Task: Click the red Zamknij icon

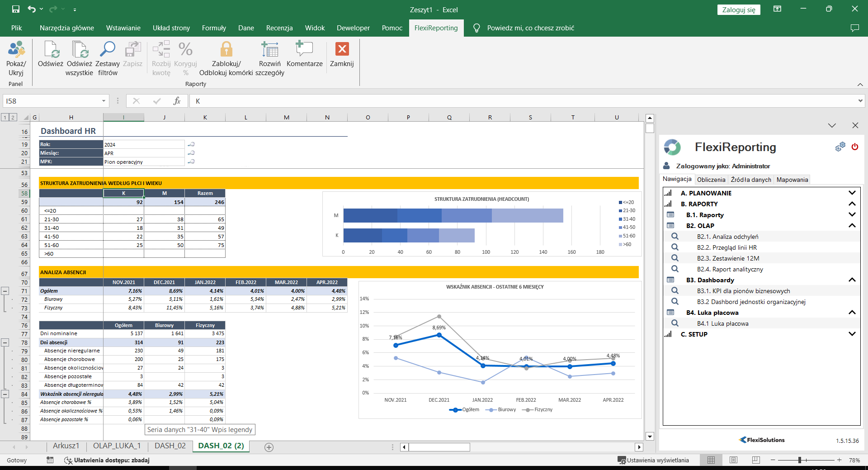Action: click(x=342, y=49)
